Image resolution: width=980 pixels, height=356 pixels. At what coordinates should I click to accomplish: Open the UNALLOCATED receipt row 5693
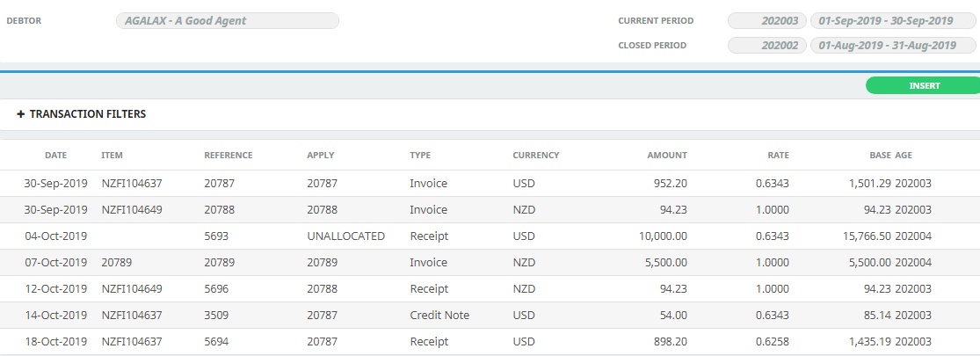tap(490, 236)
